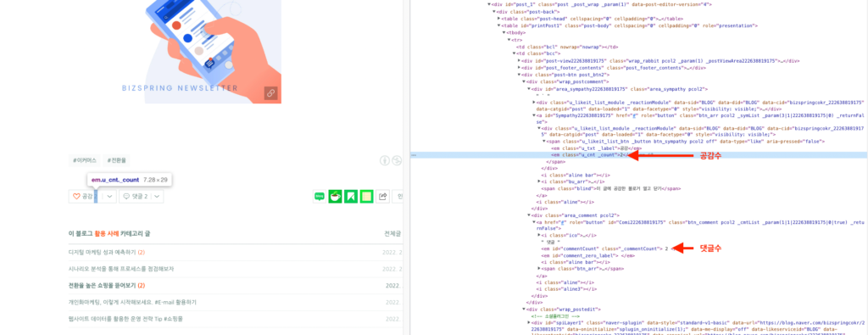
Task: Click the heart 공감 like button
Action: click(x=86, y=197)
